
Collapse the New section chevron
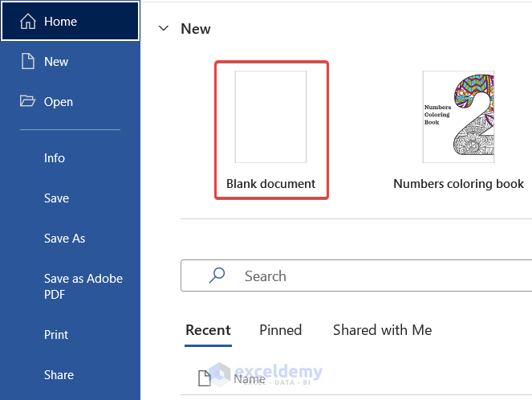tap(164, 28)
